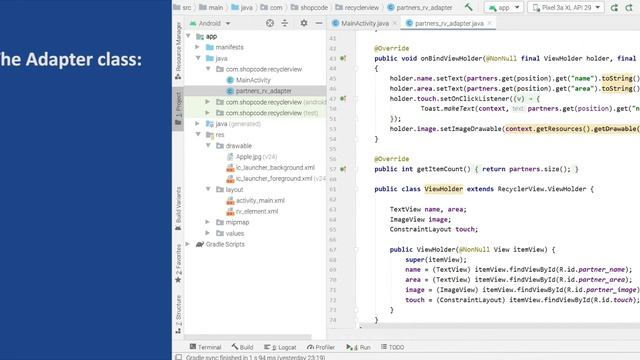Collapse com.shopcode.recyclerview package

(208, 69)
